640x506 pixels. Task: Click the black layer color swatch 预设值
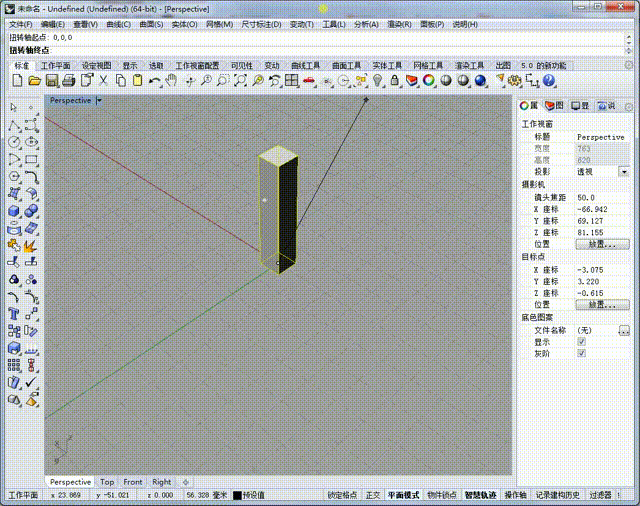click(x=238, y=495)
